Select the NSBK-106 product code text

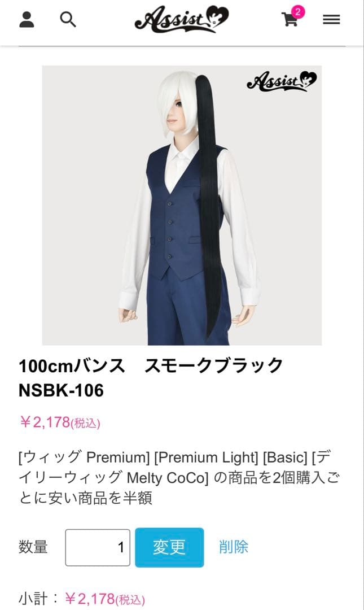61,391
